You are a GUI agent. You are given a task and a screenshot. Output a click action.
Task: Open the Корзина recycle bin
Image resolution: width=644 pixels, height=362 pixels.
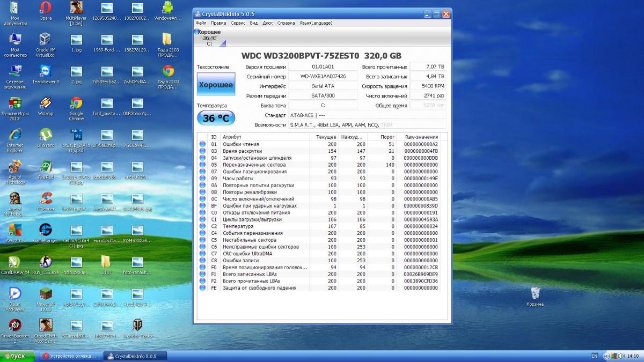point(535,293)
